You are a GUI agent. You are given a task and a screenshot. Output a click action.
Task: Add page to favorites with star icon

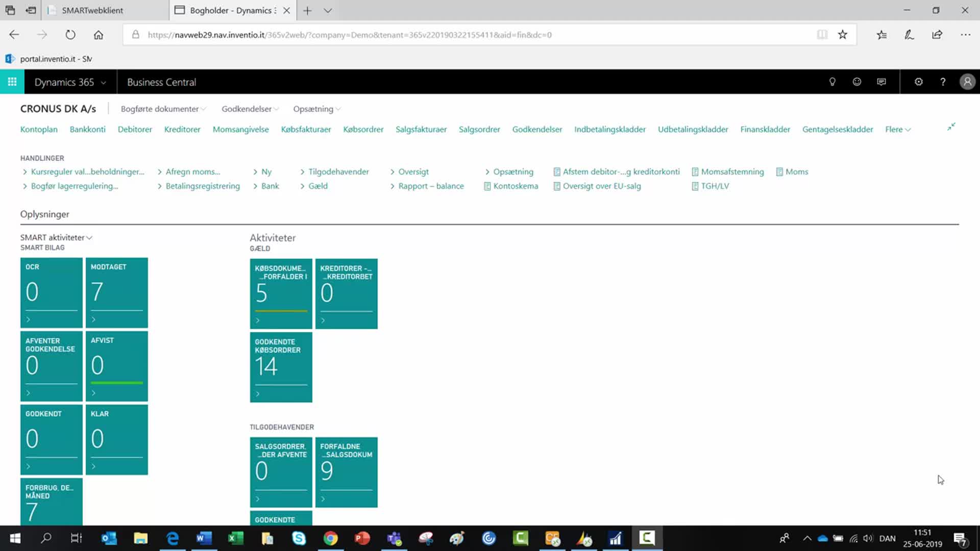click(842, 35)
